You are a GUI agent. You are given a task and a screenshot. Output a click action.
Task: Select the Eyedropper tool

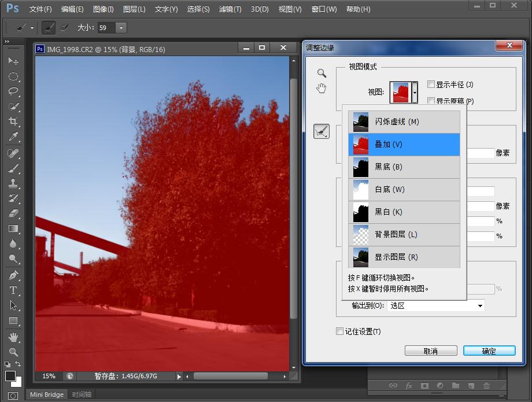pyautogui.click(x=13, y=137)
